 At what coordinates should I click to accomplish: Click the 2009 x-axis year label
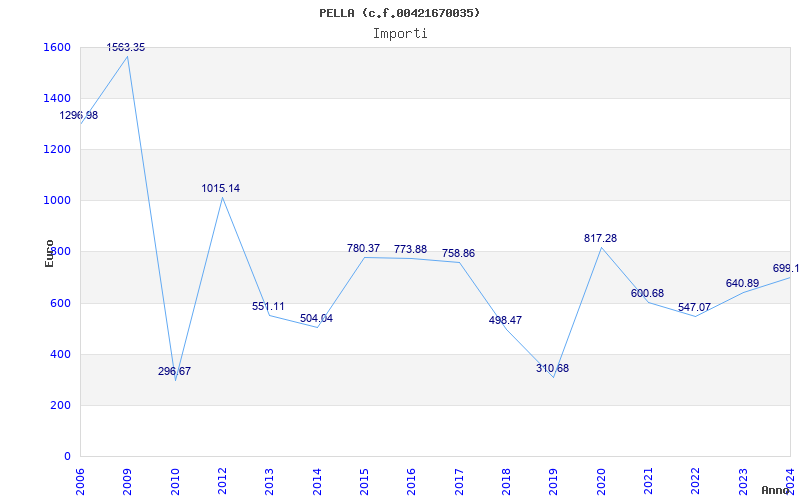click(127, 481)
